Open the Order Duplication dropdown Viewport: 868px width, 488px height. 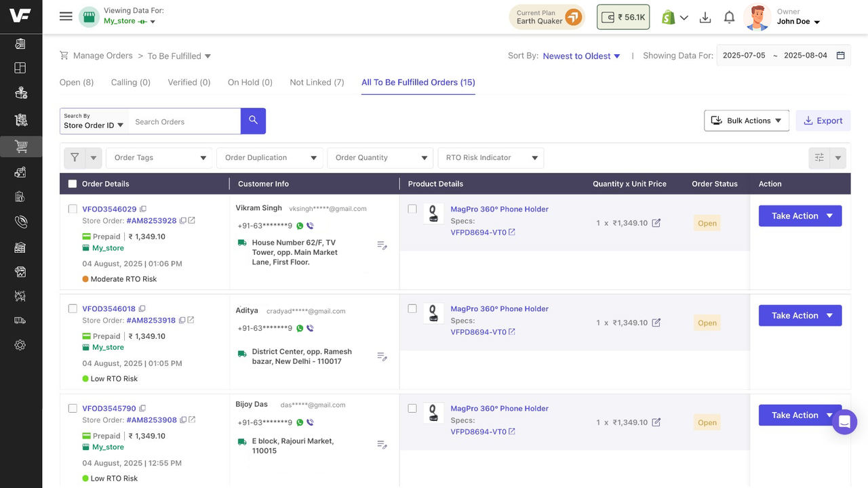point(270,158)
